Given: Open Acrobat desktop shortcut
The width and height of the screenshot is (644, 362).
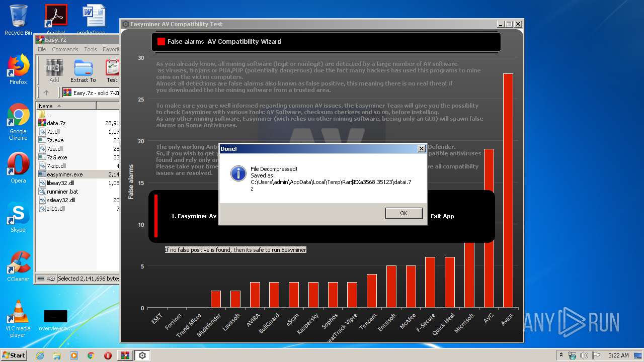Looking at the screenshot, I should 56,20.
